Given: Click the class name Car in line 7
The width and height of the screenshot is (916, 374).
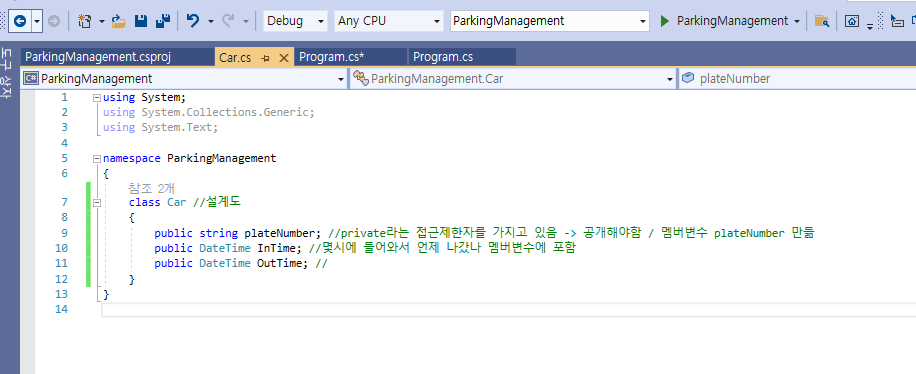Looking at the screenshot, I should (x=176, y=203).
